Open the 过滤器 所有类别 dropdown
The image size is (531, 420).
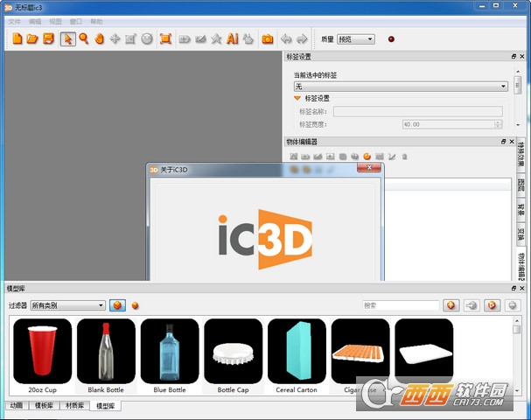point(67,305)
